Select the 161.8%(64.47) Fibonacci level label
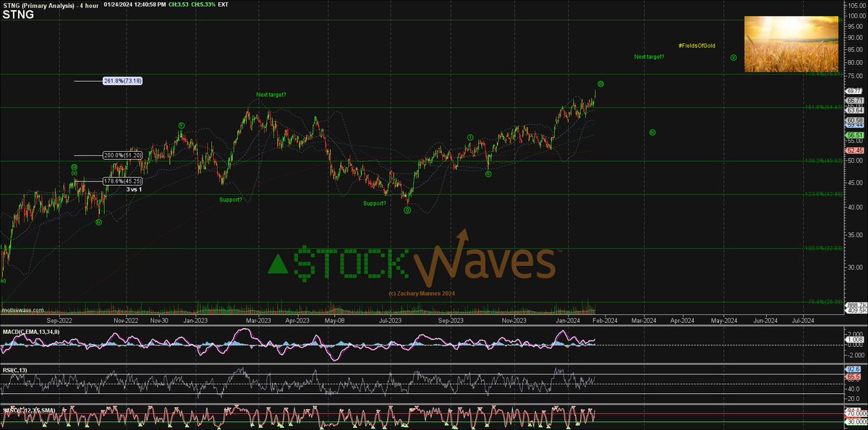 822,106
